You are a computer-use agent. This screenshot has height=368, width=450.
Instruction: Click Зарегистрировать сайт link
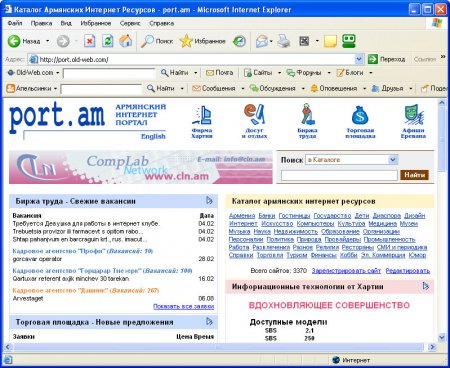(x=346, y=271)
